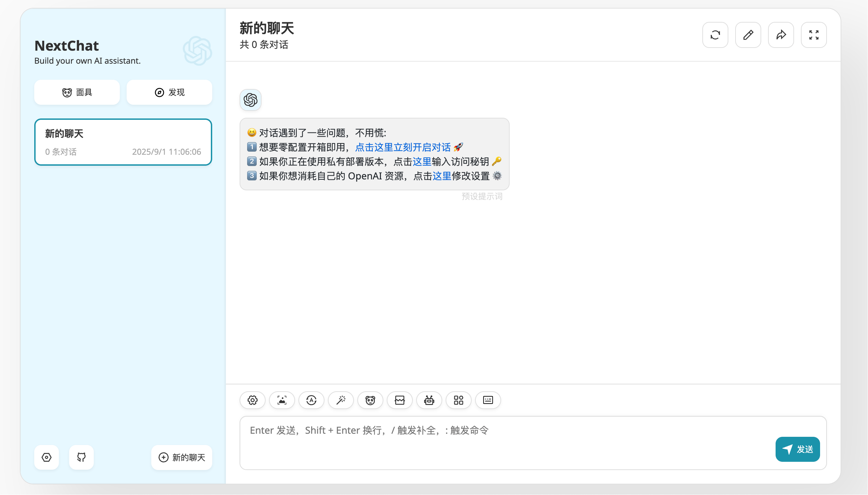The width and height of the screenshot is (868, 495).
Task: Open the robot model selector
Action: click(429, 400)
